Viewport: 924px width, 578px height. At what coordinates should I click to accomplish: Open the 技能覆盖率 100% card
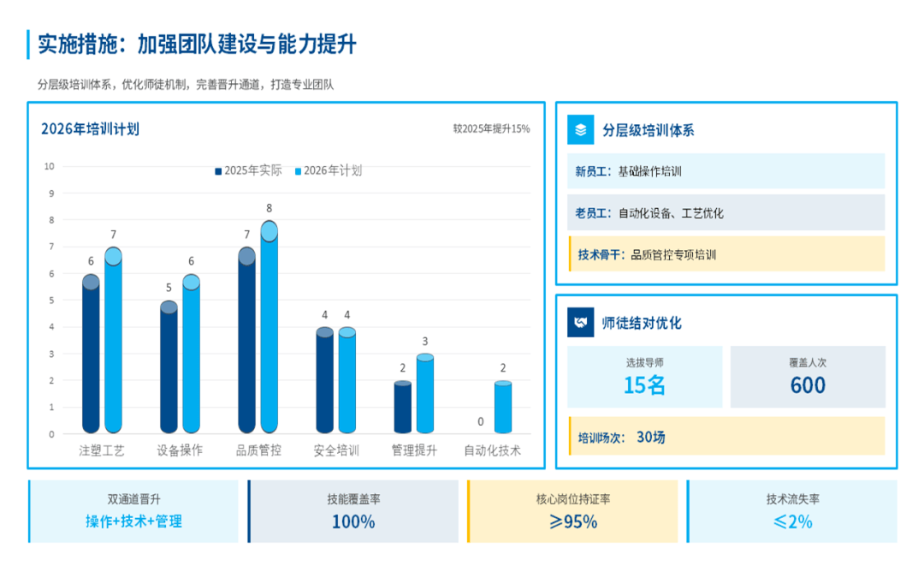353,511
